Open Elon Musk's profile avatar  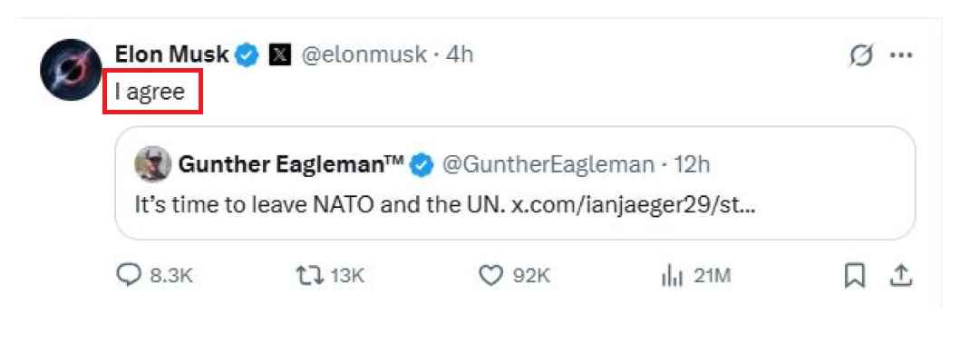(72, 70)
